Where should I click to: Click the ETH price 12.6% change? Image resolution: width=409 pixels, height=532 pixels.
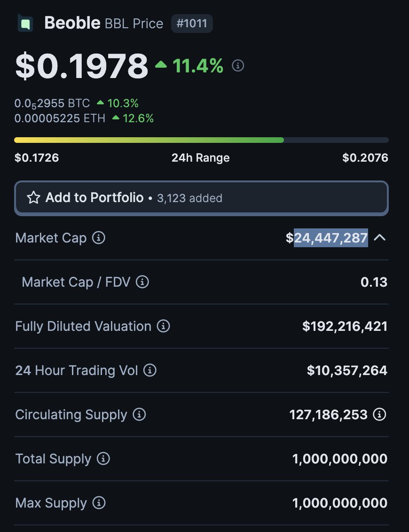pyautogui.click(x=133, y=118)
